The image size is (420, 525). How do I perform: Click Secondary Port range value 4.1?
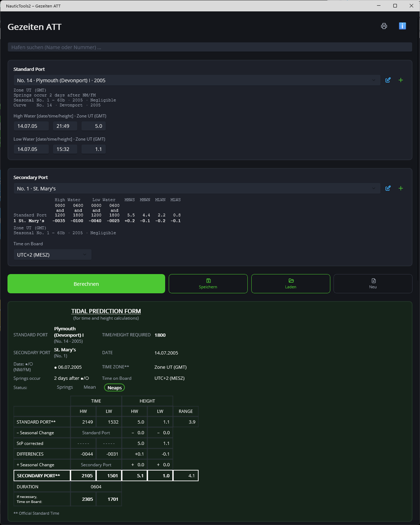(186, 476)
